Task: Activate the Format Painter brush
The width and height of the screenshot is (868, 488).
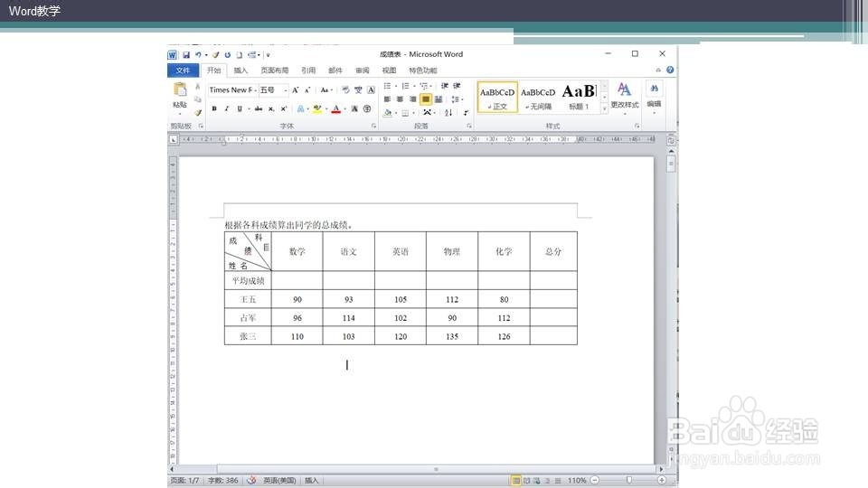Action: click(x=198, y=112)
